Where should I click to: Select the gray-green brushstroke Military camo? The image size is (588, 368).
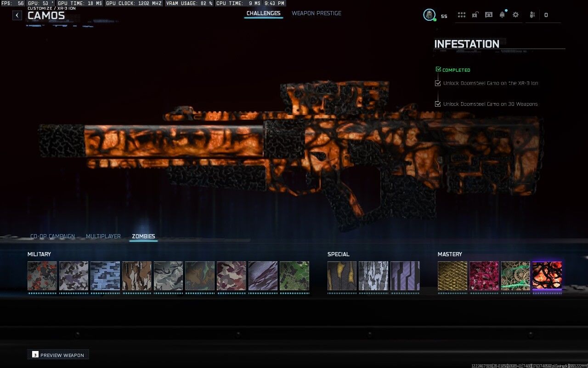(x=168, y=276)
